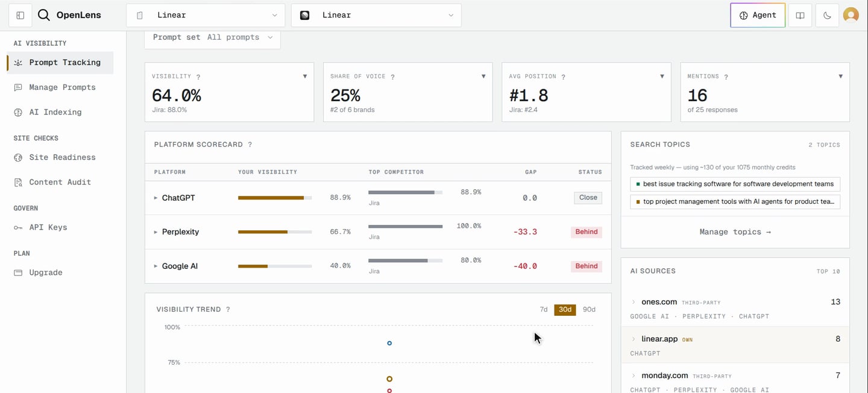Click the Manage Prompts sidebar icon
This screenshot has width=868, height=393.
tap(18, 87)
